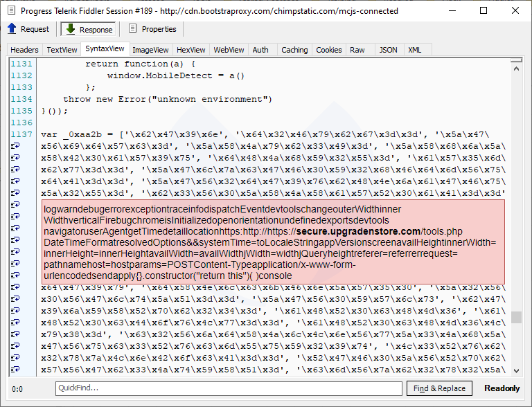Image resolution: width=532 pixels, height=407 pixels.
Task: Click the green Response arrow icon
Action: [x=71, y=29]
